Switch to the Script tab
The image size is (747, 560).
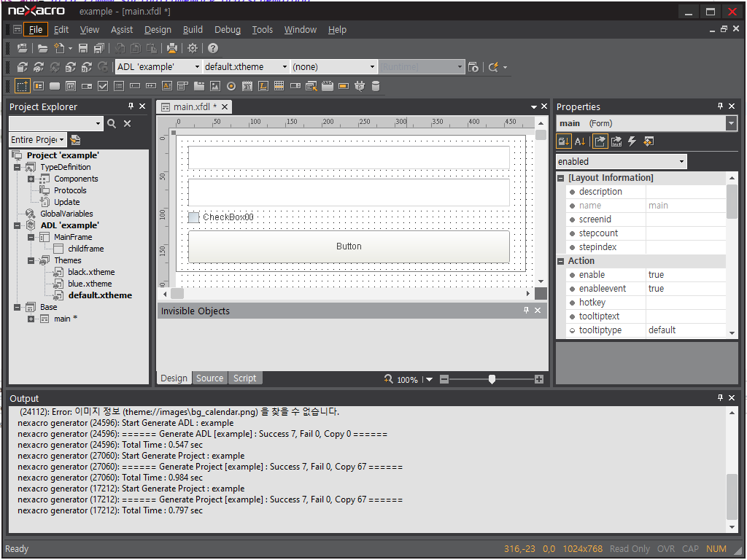[x=245, y=378]
